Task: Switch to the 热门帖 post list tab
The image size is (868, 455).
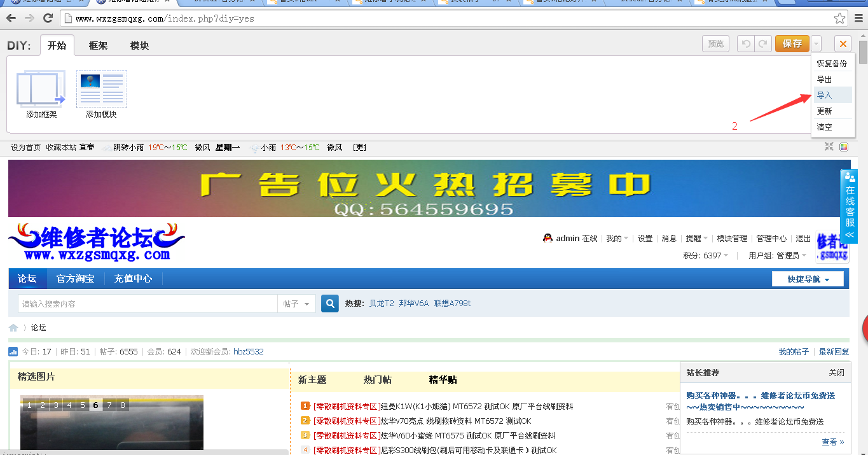Action: pos(377,380)
